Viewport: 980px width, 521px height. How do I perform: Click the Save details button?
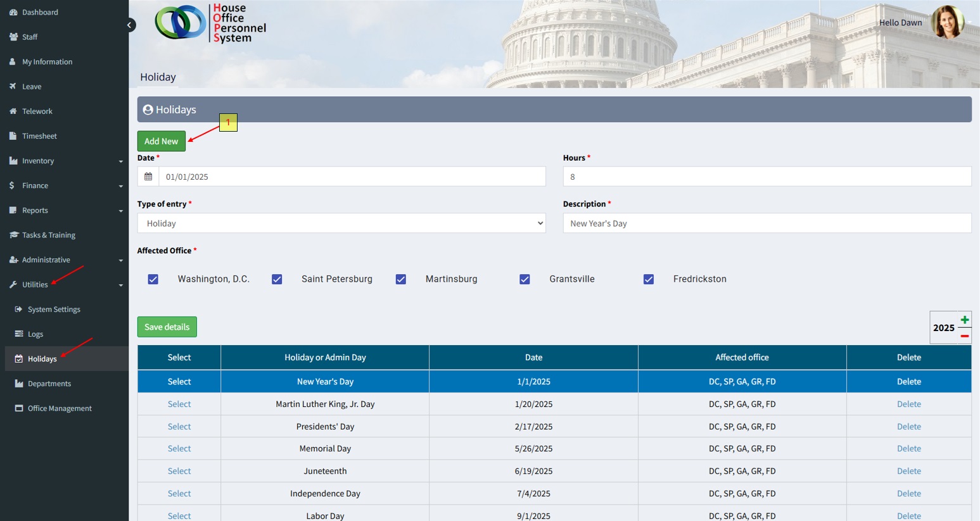coord(167,327)
